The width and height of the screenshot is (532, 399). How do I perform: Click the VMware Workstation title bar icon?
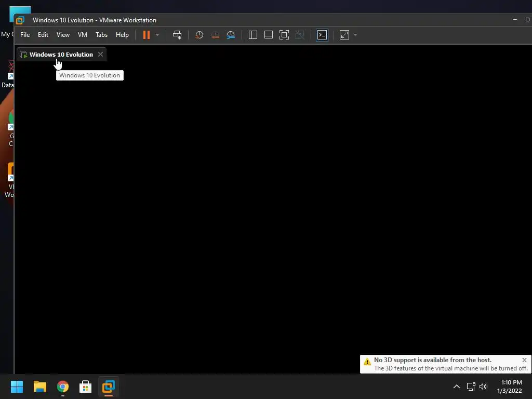click(x=20, y=20)
